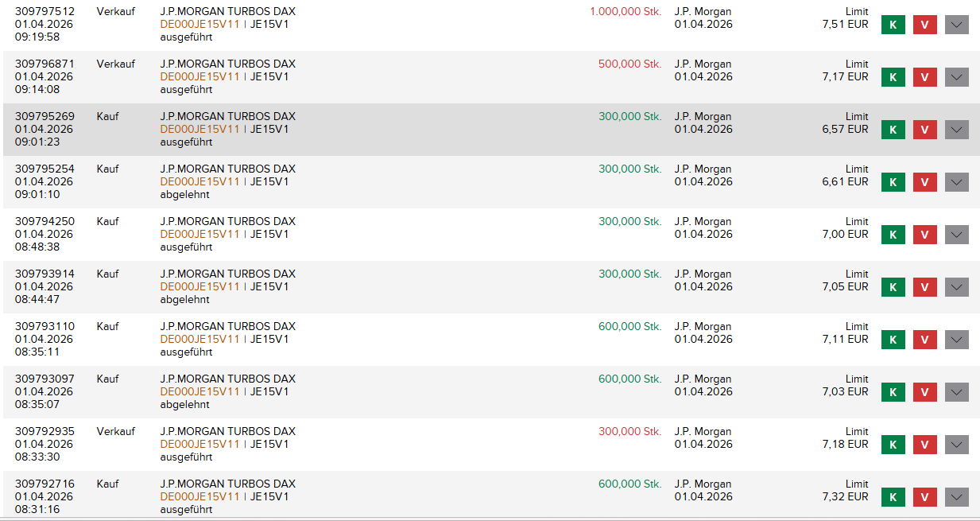The image size is (980, 521).
Task: Select the V sell icon on order 309795254
Action: pos(924,181)
